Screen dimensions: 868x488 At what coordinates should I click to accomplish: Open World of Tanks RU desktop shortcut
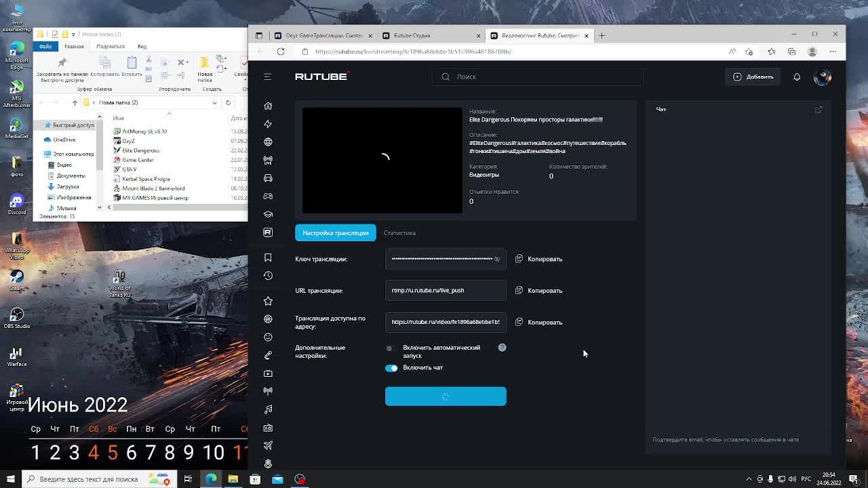(120, 283)
